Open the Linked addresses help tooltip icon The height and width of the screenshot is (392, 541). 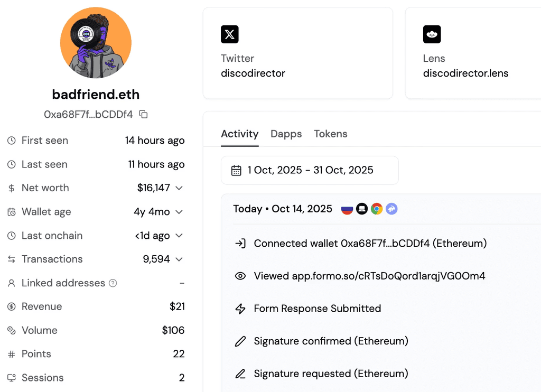pyautogui.click(x=113, y=283)
